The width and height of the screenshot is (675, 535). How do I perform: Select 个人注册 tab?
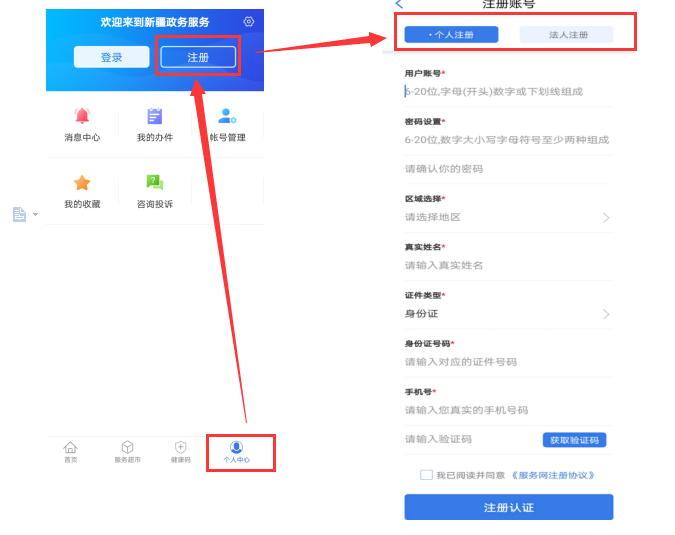coord(451,34)
